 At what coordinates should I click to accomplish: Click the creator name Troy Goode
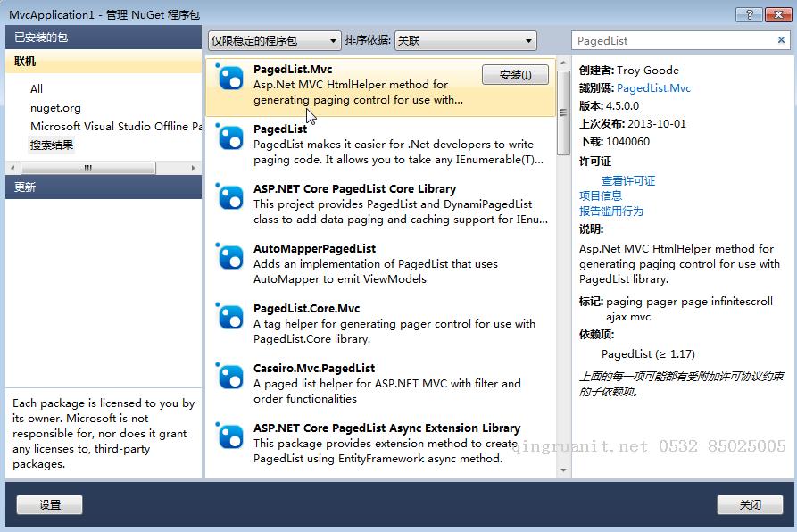point(648,71)
